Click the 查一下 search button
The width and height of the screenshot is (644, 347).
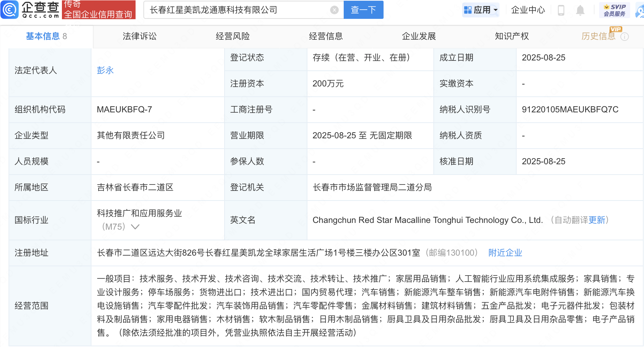(x=363, y=10)
